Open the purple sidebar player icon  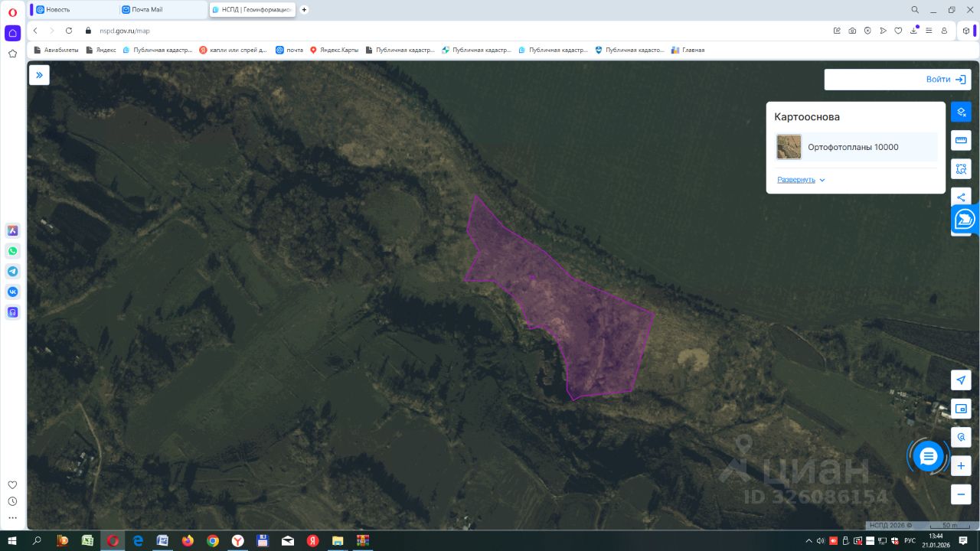click(12, 312)
